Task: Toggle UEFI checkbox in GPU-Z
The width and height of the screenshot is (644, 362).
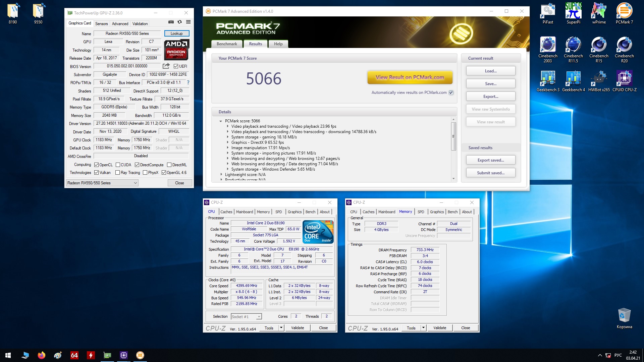Action: (176, 66)
